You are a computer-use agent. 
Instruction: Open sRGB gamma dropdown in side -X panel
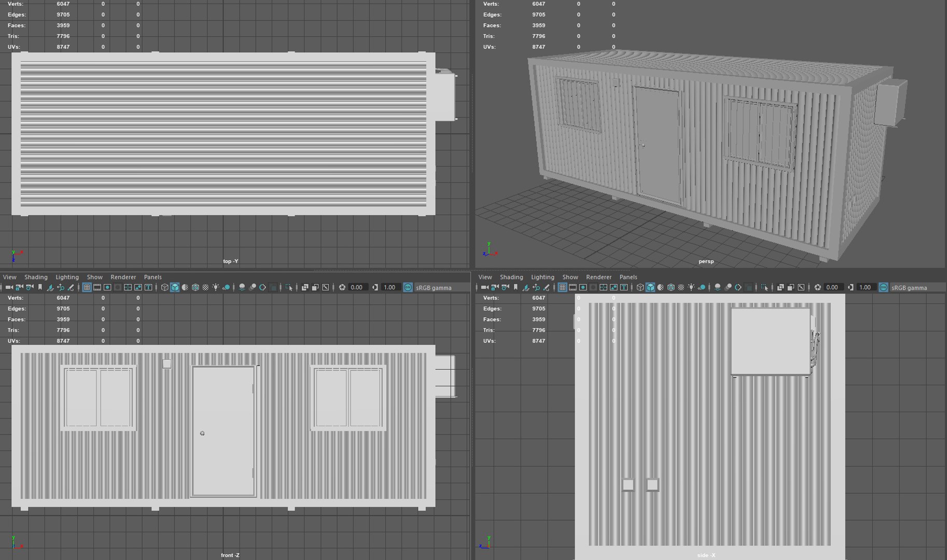pyautogui.click(x=918, y=287)
